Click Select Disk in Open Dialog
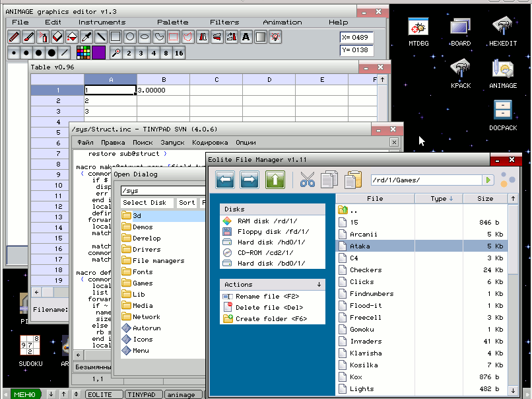 [147, 203]
